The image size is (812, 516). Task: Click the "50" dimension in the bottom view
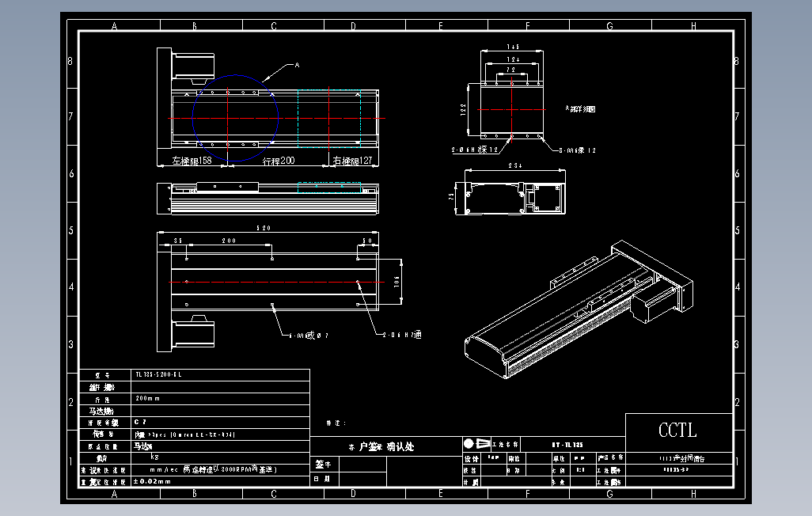(367, 241)
